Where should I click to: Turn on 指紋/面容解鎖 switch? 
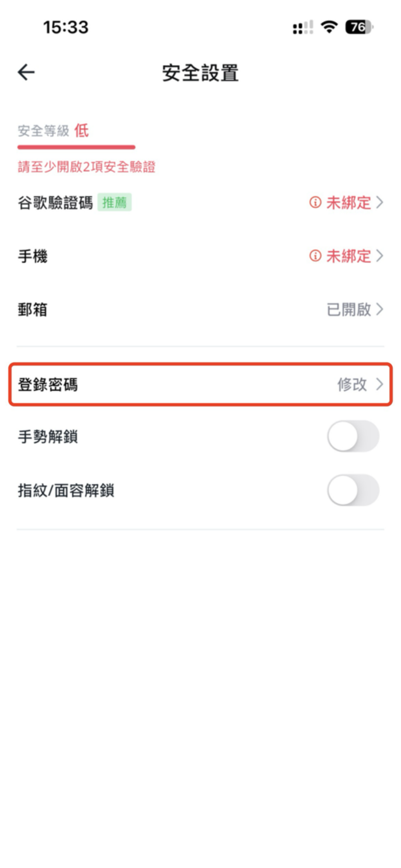point(353,490)
